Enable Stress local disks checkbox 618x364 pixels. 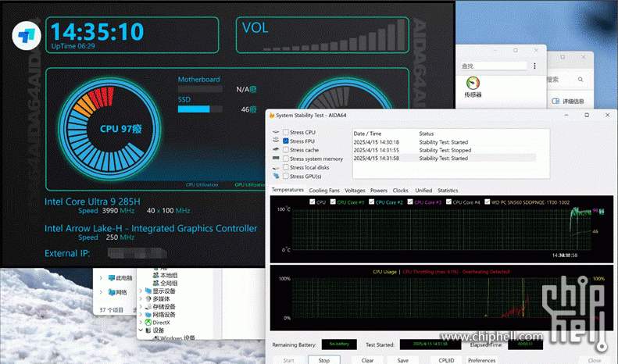[x=286, y=167]
